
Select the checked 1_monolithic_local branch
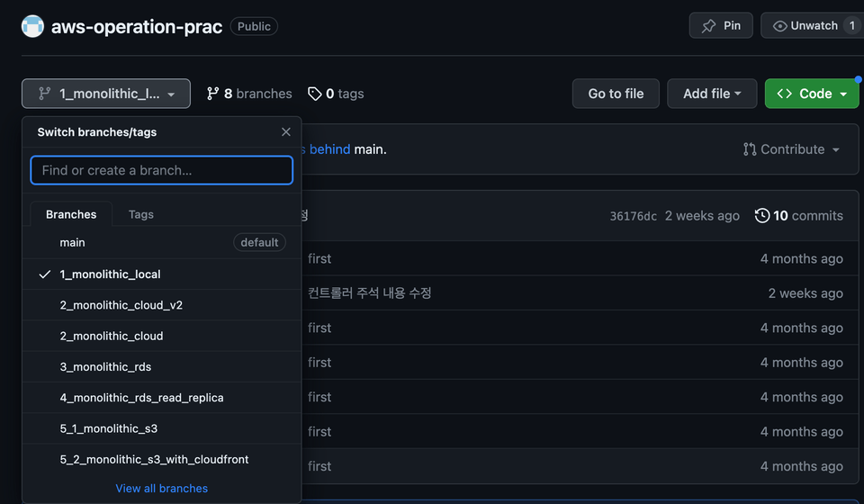[x=161, y=274]
